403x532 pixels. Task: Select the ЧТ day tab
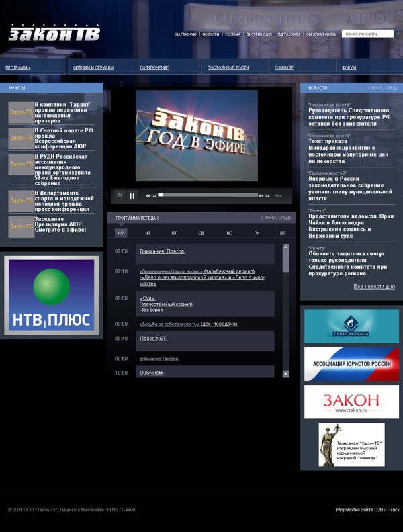point(148,233)
